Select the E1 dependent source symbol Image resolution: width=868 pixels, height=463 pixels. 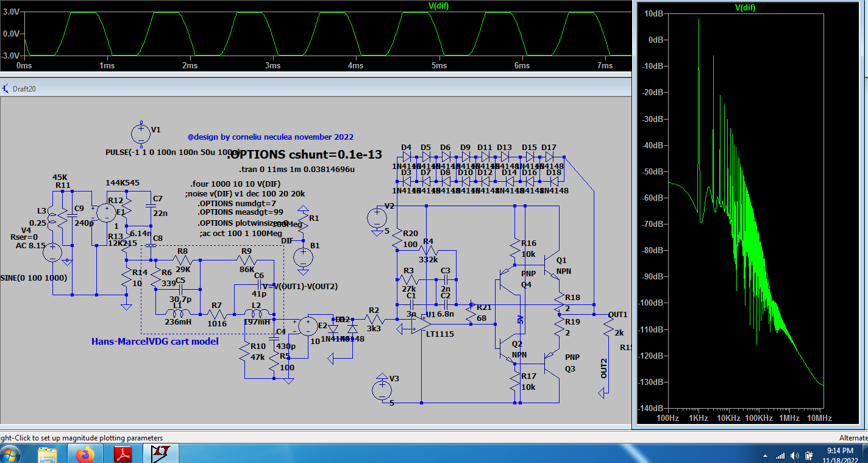pos(107,214)
